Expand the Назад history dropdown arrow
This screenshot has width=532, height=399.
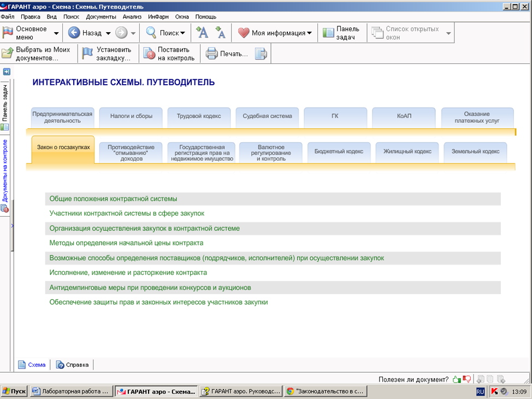(108, 33)
